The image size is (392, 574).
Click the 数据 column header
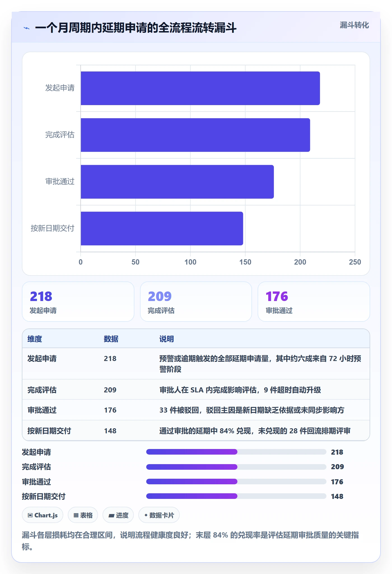111,339
